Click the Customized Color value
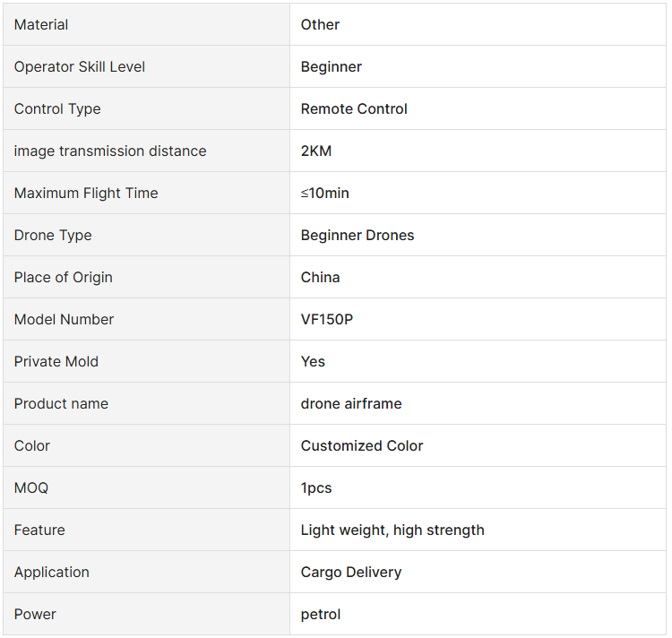The image size is (672, 638). click(x=362, y=445)
